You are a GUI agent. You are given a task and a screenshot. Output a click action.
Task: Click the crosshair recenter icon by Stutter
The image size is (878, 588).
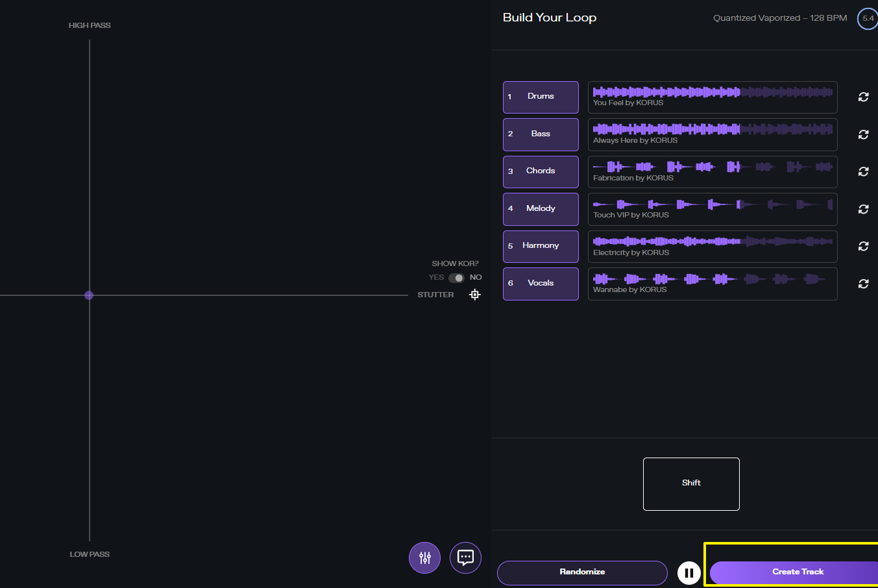[475, 295]
